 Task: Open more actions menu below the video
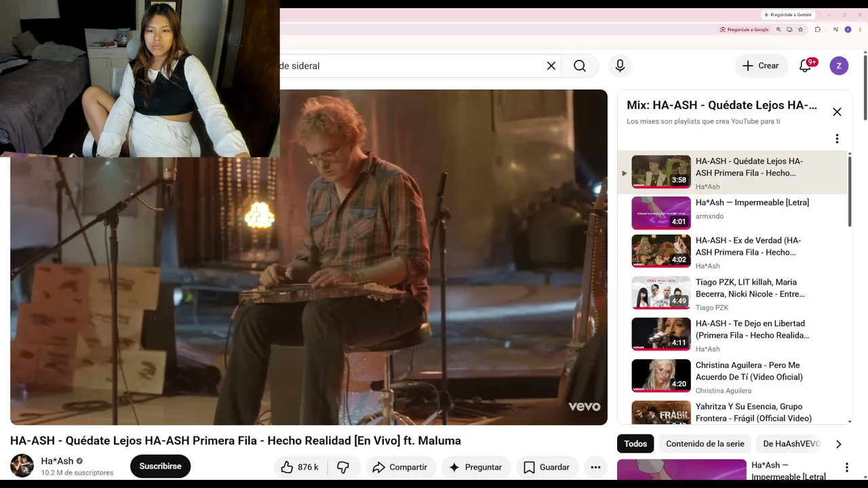pyautogui.click(x=595, y=467)
